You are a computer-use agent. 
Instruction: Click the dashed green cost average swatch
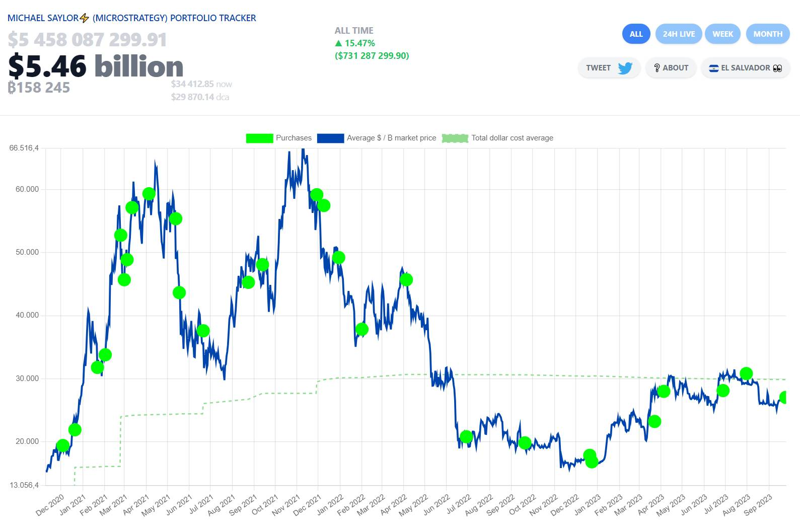point(455,138)
